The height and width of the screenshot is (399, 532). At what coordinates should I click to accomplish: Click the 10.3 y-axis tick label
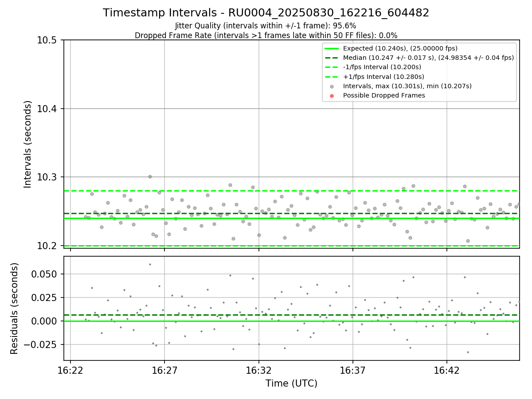click(47, 177)
